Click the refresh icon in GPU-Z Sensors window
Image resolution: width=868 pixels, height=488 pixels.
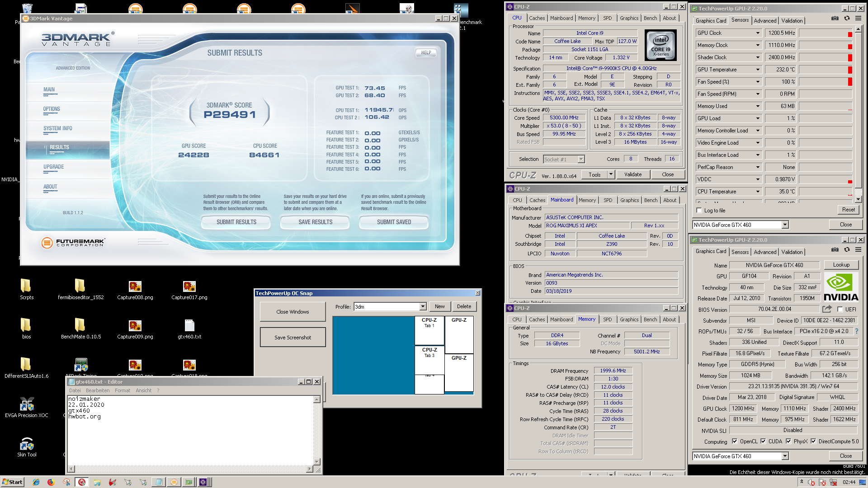click(x=847, y=19)
